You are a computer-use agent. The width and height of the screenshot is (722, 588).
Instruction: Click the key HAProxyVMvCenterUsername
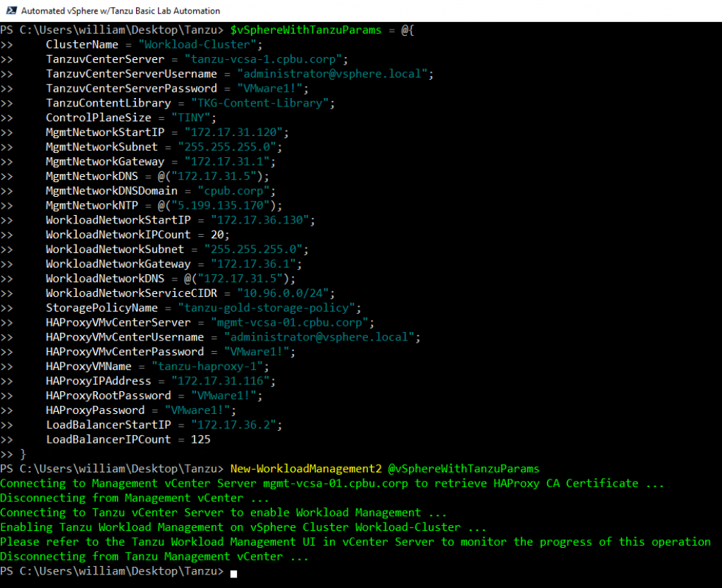pyautogui.click(x=124, y=338)
